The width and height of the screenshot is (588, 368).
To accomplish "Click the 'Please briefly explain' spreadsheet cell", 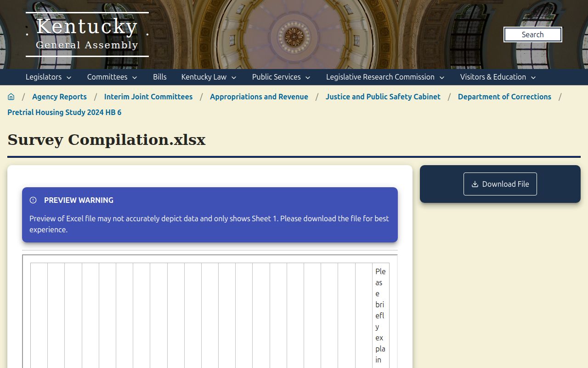I will point(381,316).
